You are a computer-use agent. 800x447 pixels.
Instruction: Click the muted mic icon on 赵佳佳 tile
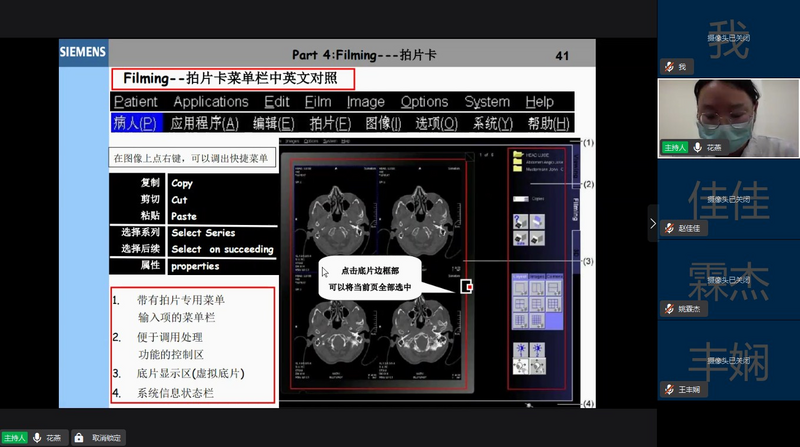point(669,228)
